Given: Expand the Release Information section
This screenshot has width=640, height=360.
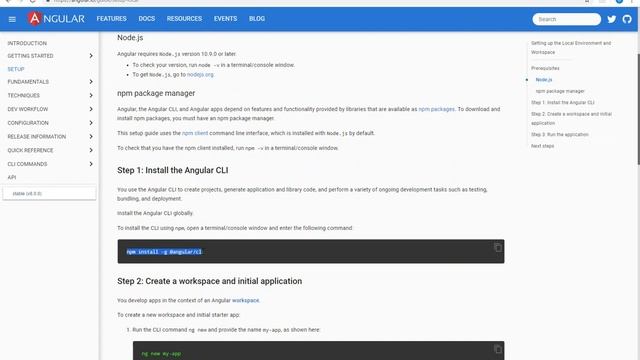Looking at the screenshot, I should tap(50, 137).
